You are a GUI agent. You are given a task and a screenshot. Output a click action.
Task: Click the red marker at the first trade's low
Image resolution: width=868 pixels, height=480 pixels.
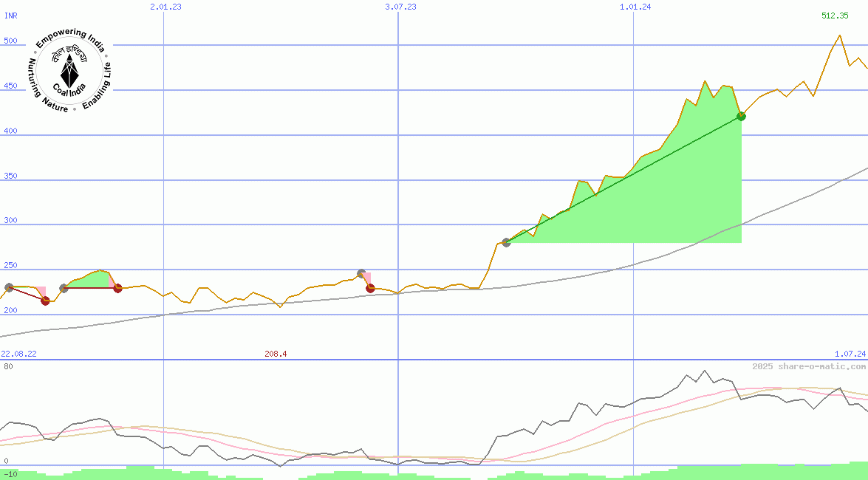45,301
